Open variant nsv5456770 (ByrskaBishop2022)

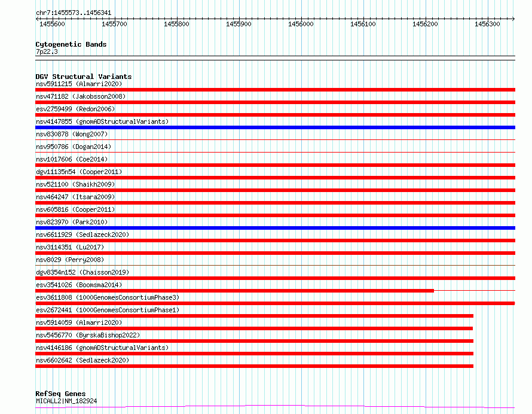click(x=88, y=335)
